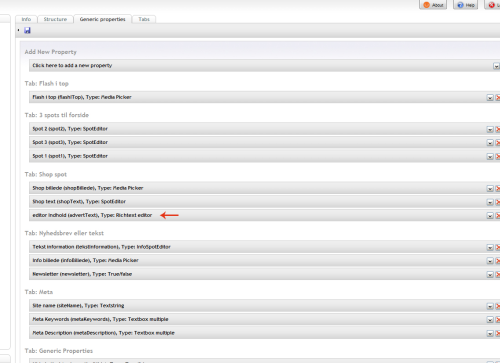500x363 pixels.
Task: Click the blue floppy disk Save icon
Action: pyautogui.click(x=27, y=30)
